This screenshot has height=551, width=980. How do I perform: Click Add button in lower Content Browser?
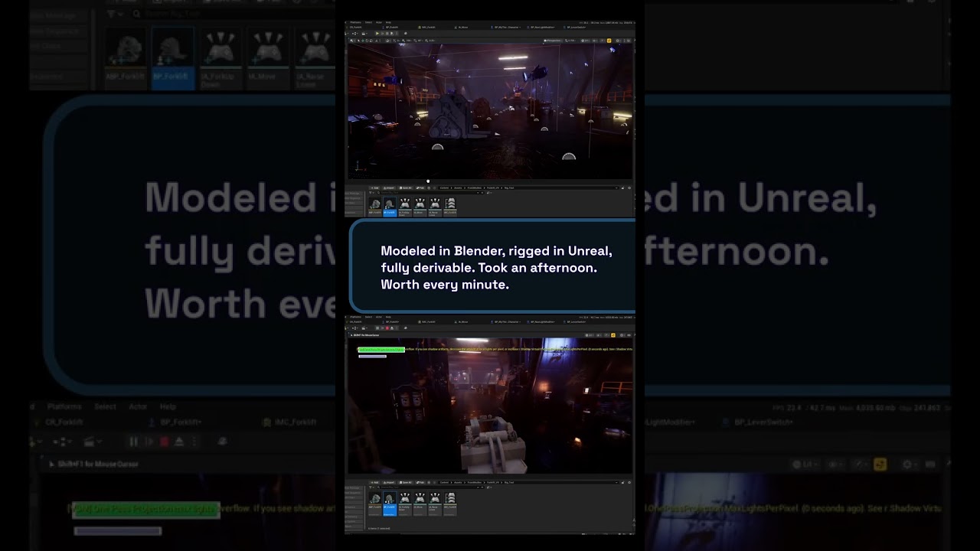click(x=375, y=482)
